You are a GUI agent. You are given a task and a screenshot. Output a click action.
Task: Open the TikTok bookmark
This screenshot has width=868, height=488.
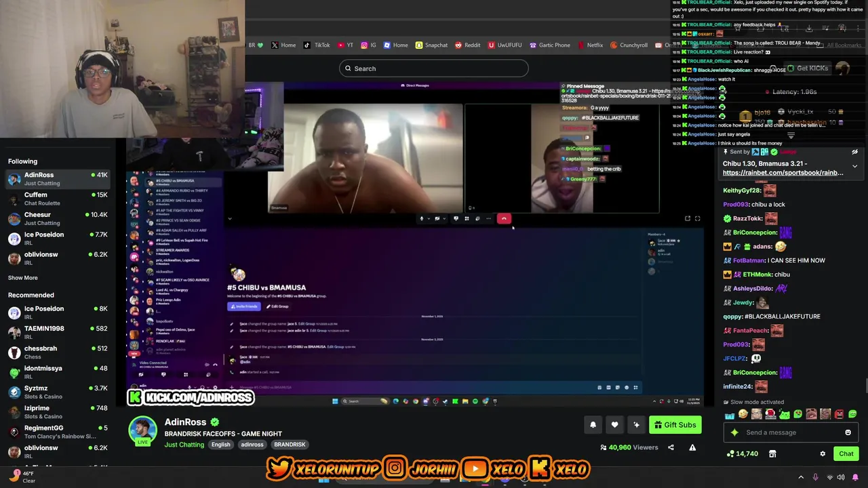click(317, 45)
